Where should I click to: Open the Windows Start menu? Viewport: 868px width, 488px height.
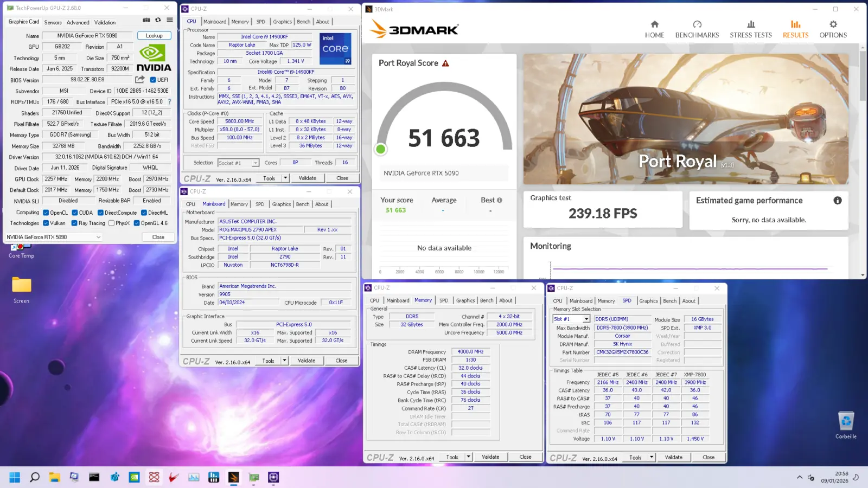coord(15,477)
